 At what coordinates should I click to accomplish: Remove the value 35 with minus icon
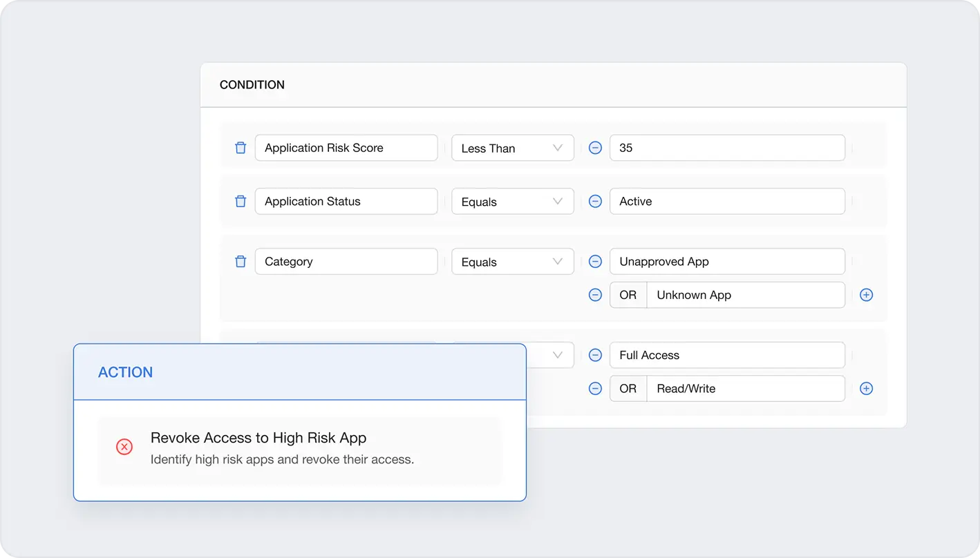tap(595, 148)
